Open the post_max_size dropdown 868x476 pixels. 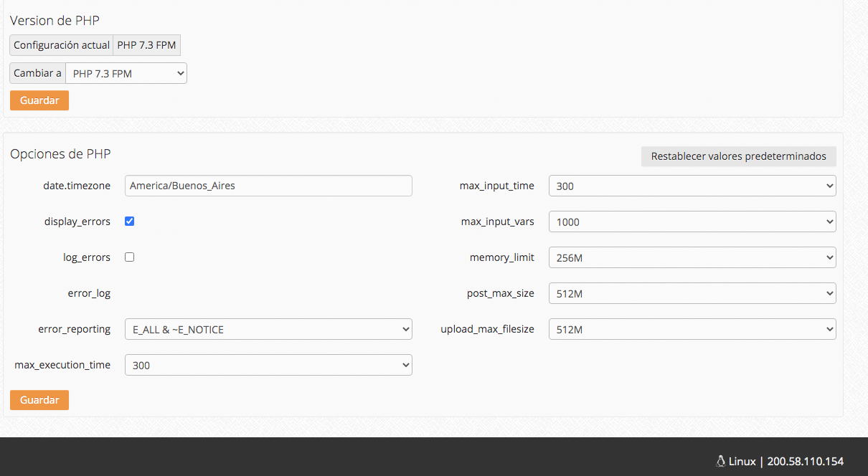[x=692, y=293]
